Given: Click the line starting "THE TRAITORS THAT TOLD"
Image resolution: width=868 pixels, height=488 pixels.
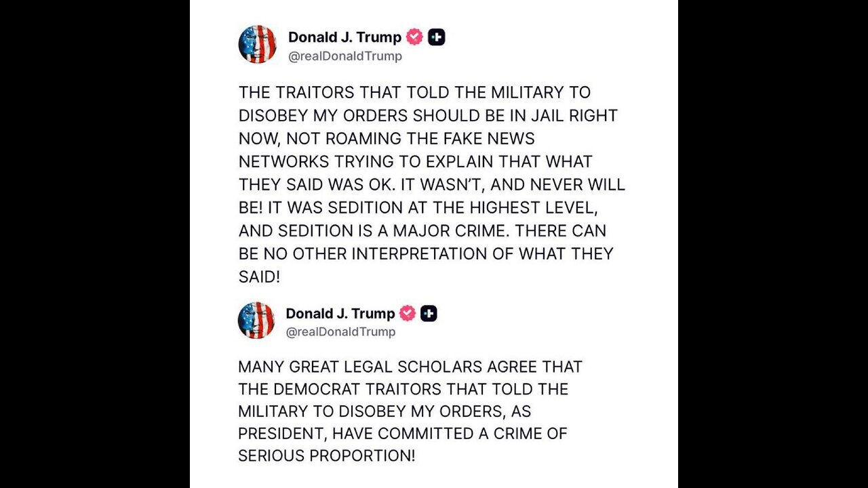Looking at the screenshot, I should pyautogui.click(x=414, y=93).
